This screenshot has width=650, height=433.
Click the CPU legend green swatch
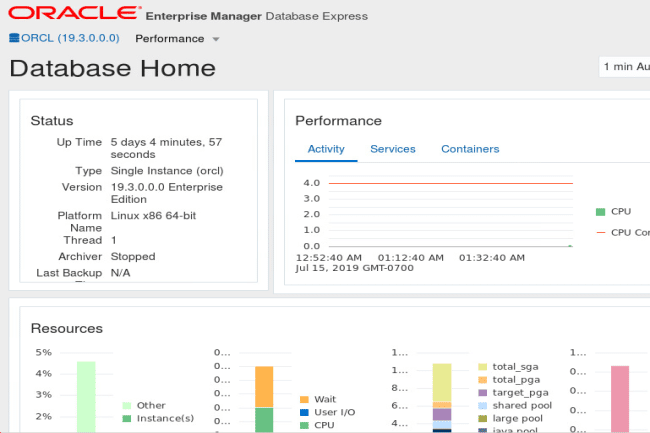point(600,212)
